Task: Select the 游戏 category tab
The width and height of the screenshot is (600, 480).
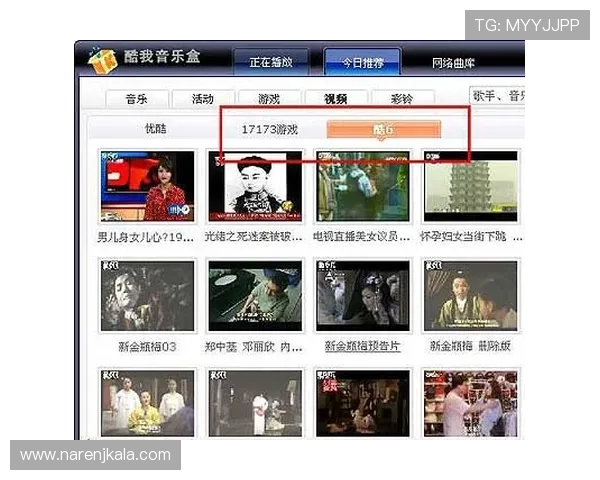Action: point(269,99)
